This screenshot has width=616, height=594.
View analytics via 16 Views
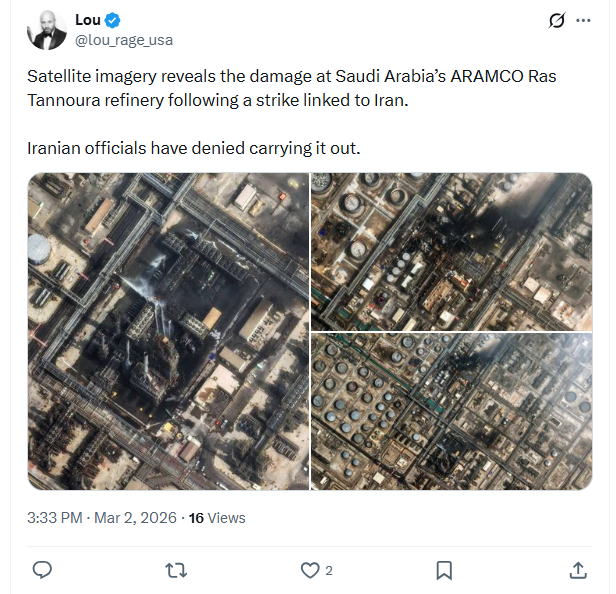[x=217, y=518]
